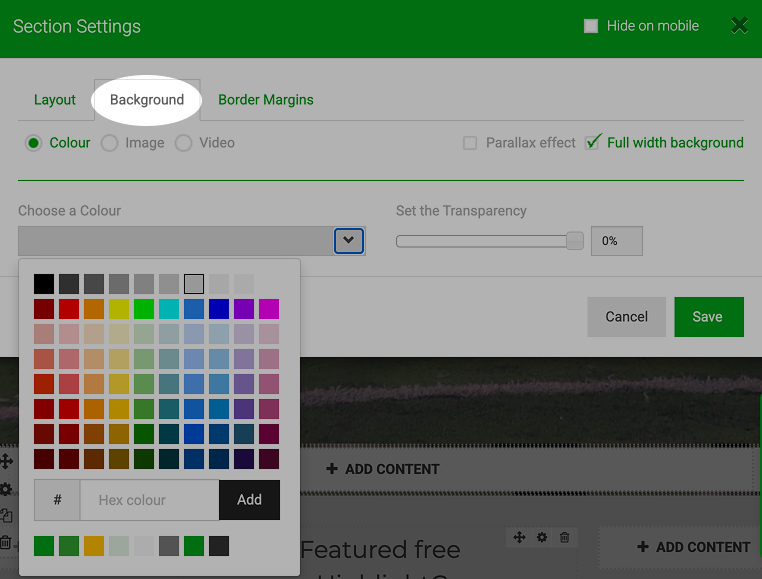Viewport: 762px width, 579px height.
Task: Cancel the section settings changes
Action: (x=626, y=317)
